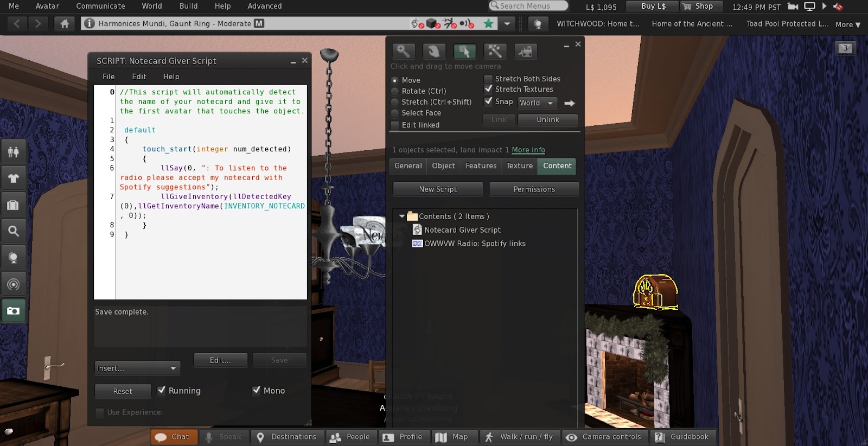Add this location to favorites with the star

click(x=489, y=23)
